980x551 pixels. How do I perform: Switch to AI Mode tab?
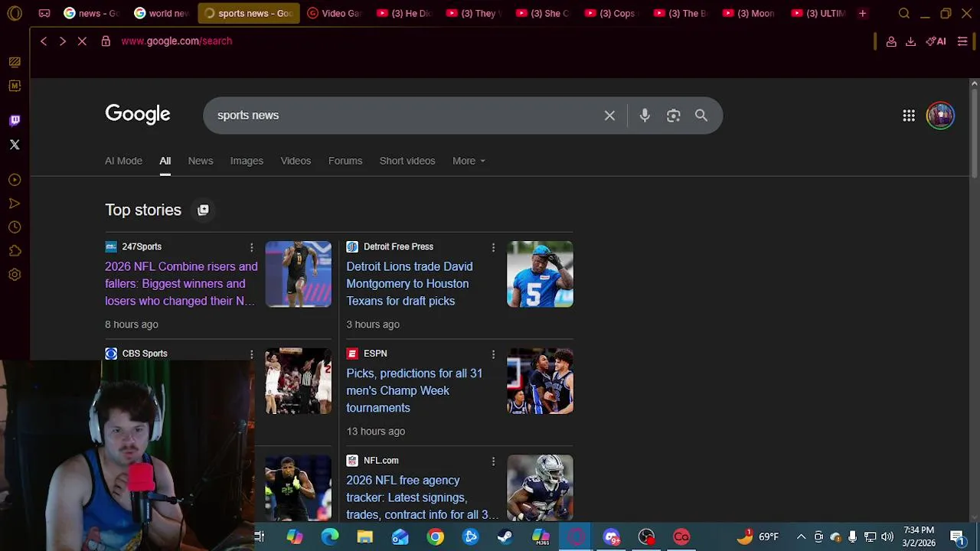click(x=123, y=161)
